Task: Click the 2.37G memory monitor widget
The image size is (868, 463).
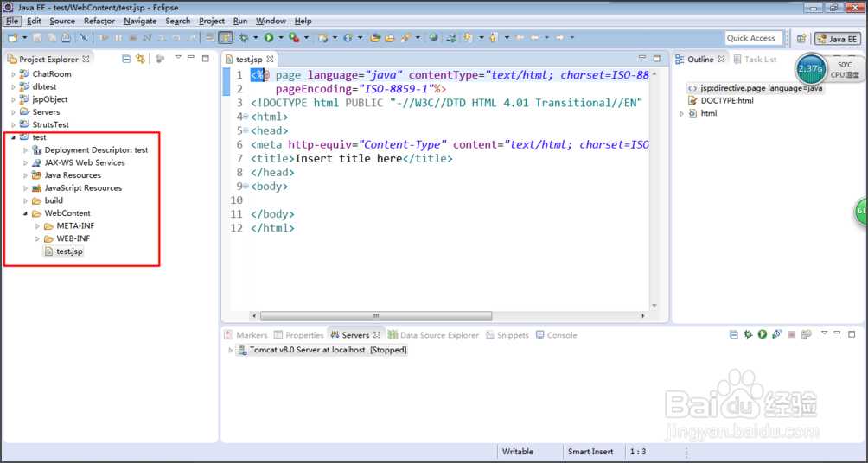Action: (x=810, y=68)
